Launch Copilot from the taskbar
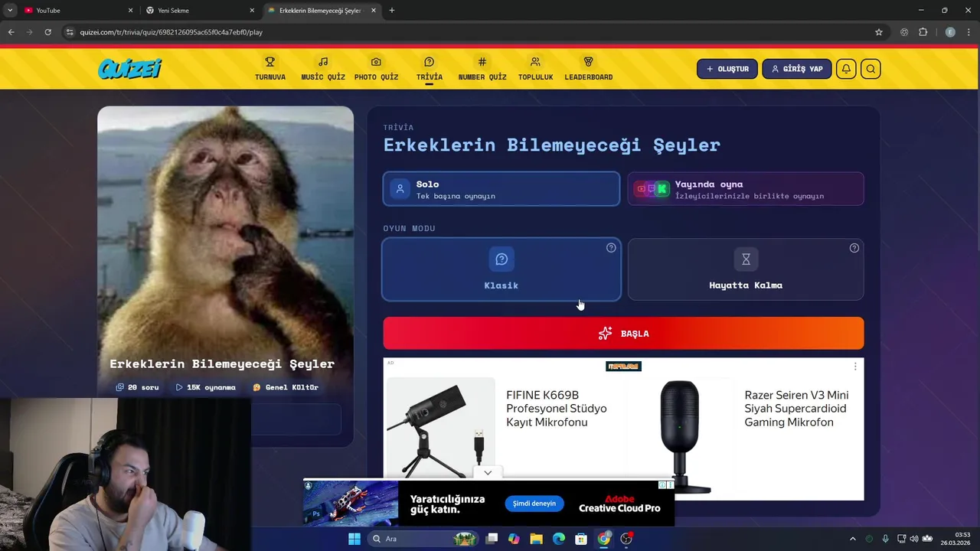 pos(514,539)
